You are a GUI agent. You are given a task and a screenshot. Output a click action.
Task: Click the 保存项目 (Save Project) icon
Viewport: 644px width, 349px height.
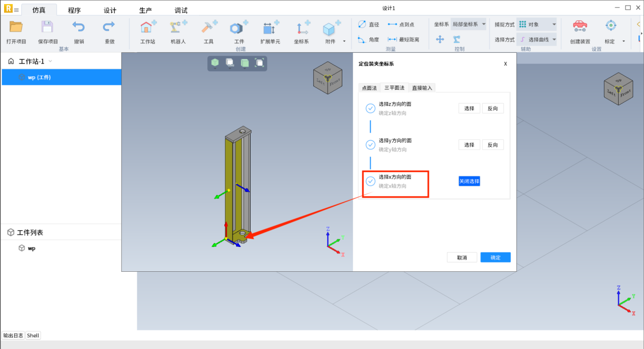(x=47, y=28)
